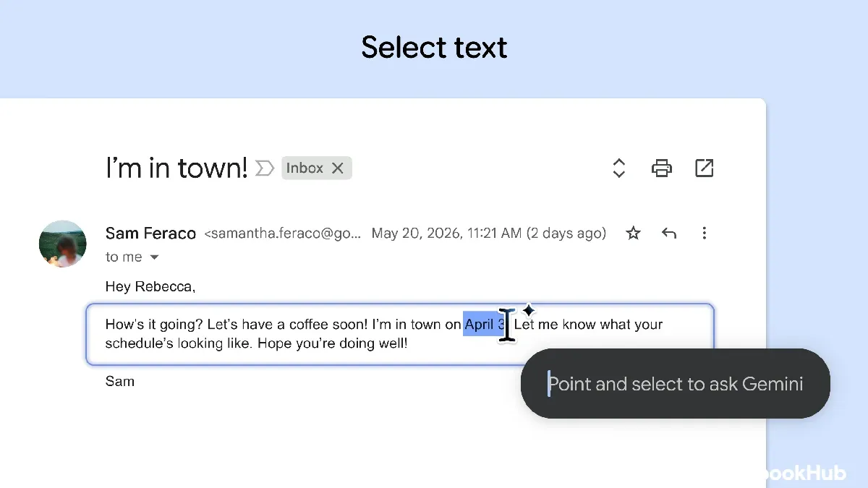Reply to Sam Feraco's email
868x488 pixels.
669,233
